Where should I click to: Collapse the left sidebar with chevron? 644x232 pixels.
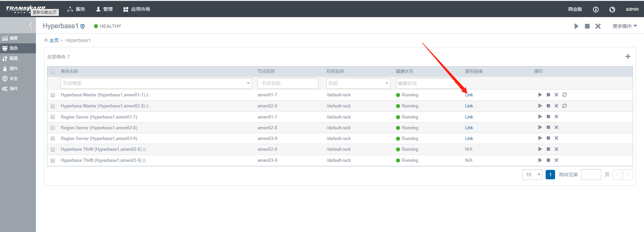click(x=30, y=25)
